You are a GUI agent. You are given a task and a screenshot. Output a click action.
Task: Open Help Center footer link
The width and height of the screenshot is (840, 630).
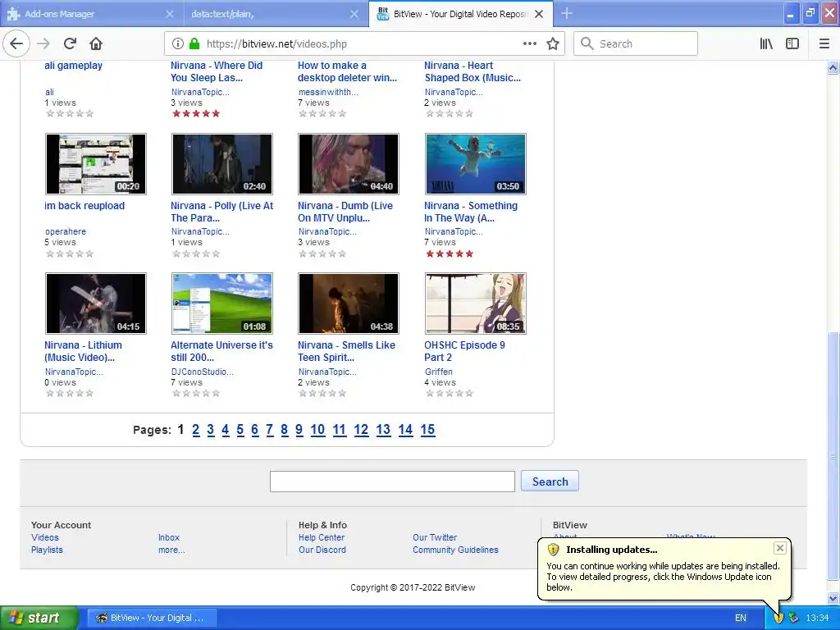pos(322,537)
